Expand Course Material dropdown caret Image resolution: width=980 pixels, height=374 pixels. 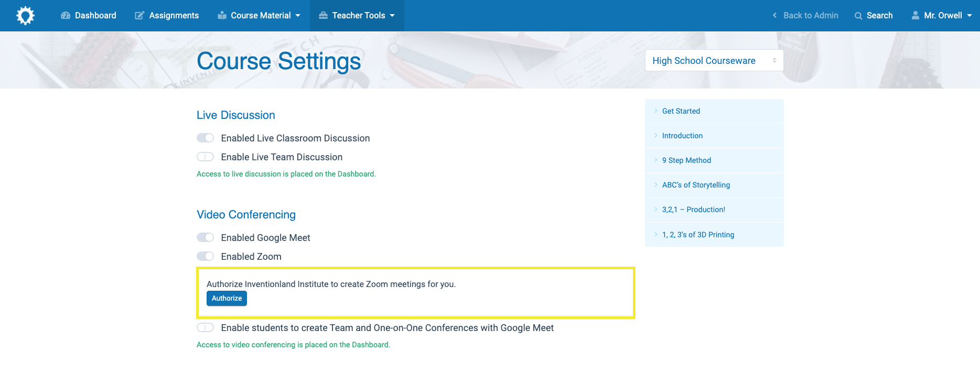[x=298, y=16]
